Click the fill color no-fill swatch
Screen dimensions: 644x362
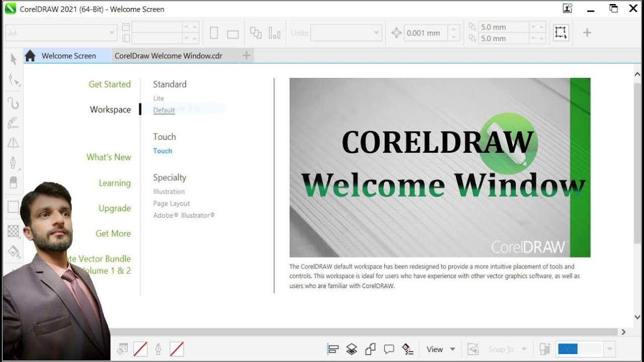click(140, 349)
